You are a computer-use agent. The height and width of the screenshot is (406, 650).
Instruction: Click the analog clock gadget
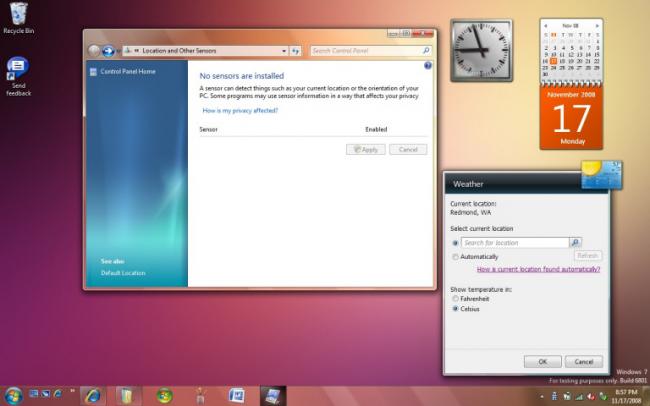coord(481,50)
